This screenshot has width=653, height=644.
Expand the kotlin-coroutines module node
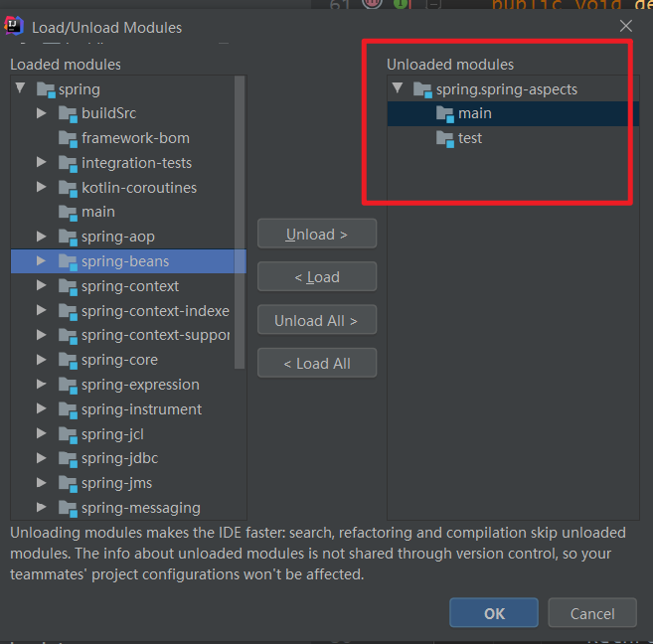pyautogui.click(x=41, y=187)
